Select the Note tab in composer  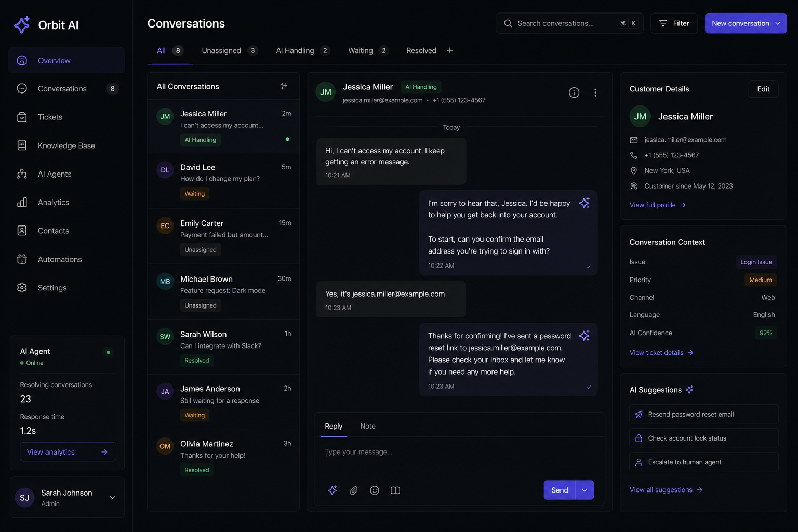tap(368, 426)
